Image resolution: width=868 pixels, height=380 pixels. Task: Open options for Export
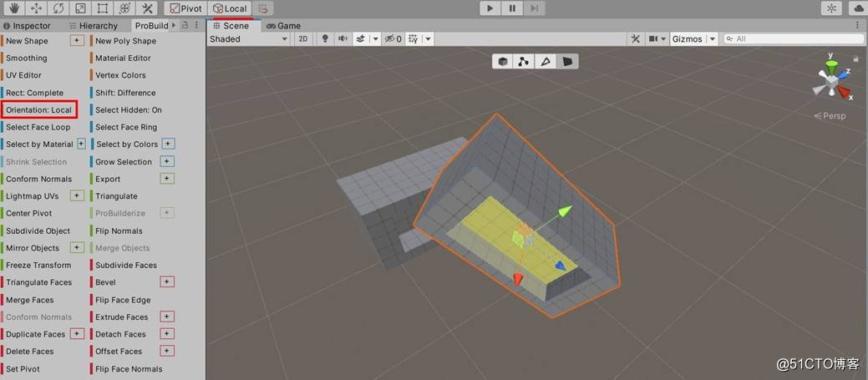coord(167,179)
